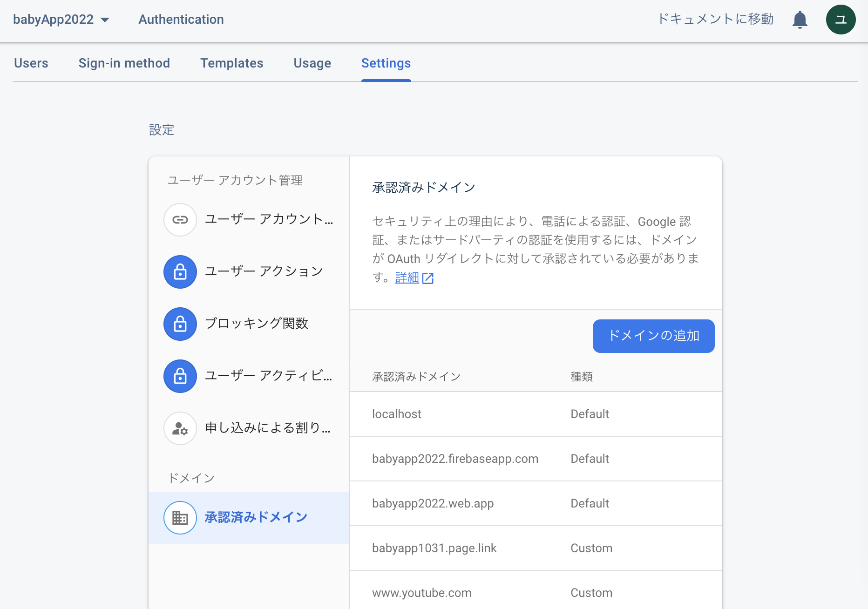Screen dimensions: 868x609
Task: Open the Sign-in method tab
Action: click(124, 63)
